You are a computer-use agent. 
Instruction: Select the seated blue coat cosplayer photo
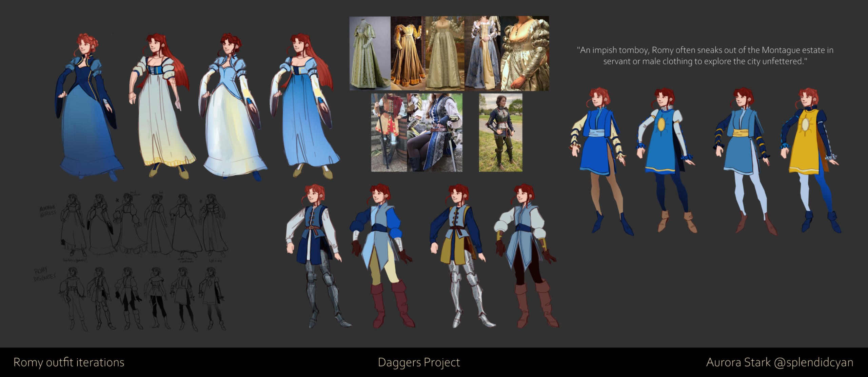(434, 133)
